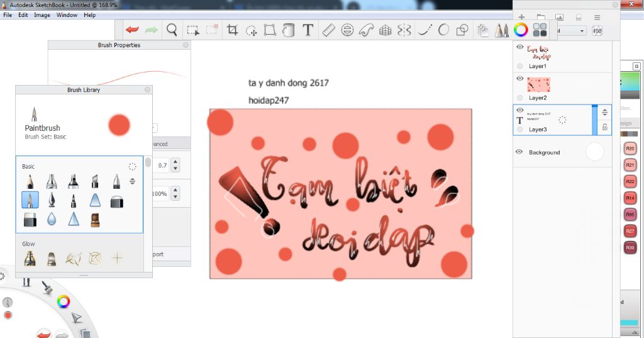Select the Text tool in toolbar
The height and width of the screenshot is (338, 644).
tap(308, 30)
